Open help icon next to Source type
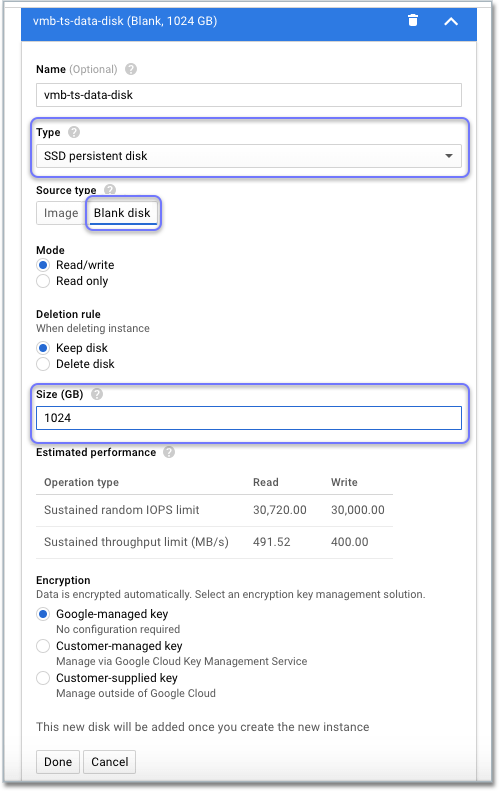The image size is (499, 791). tap(109, 190)
